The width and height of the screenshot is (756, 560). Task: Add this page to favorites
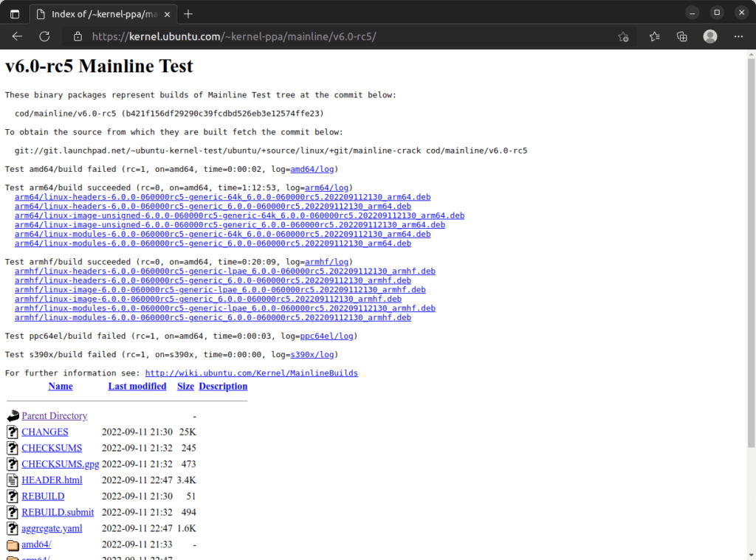tap(623, 37)
